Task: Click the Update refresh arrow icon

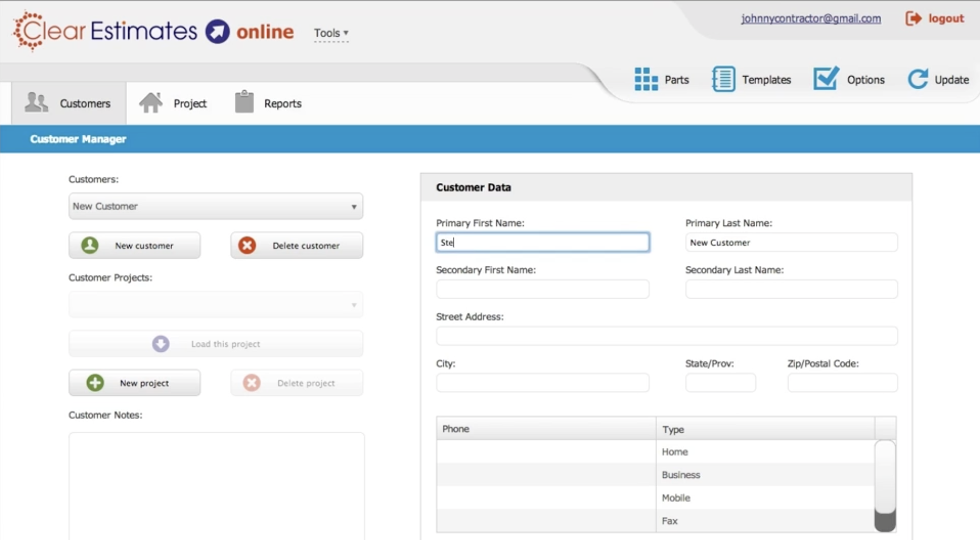Action: (918, 79)
